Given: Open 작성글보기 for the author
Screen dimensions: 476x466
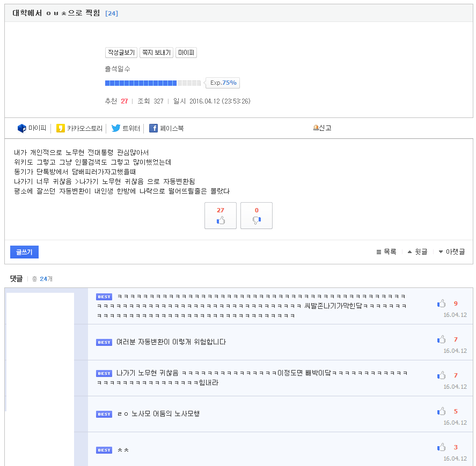Looking at the screenshot, I should tap(121, 53).
